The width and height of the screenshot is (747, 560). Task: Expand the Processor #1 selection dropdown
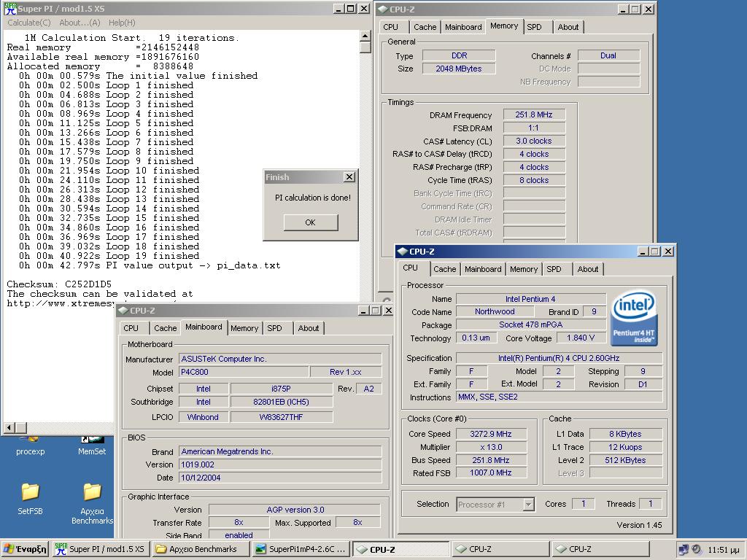(528, 505)
